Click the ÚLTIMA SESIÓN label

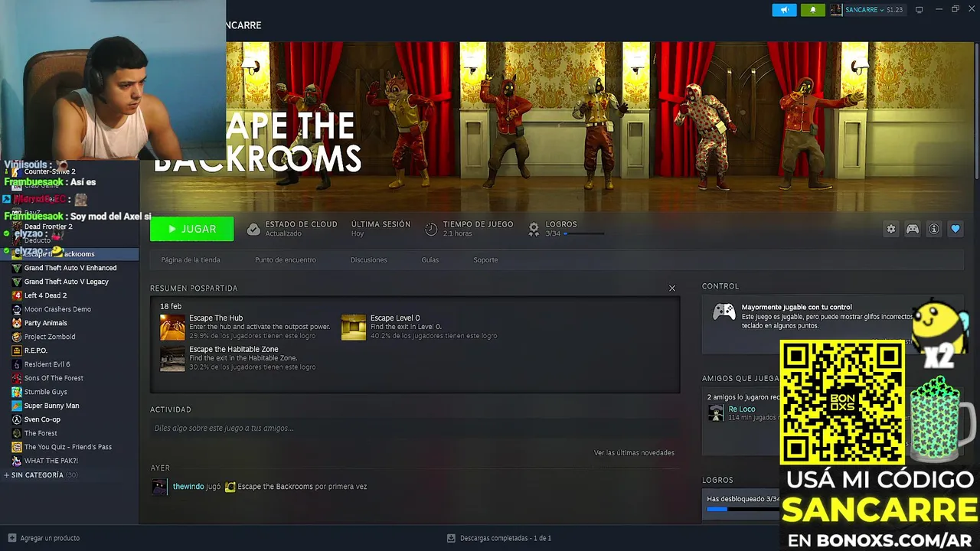click(x=381, y=224)
